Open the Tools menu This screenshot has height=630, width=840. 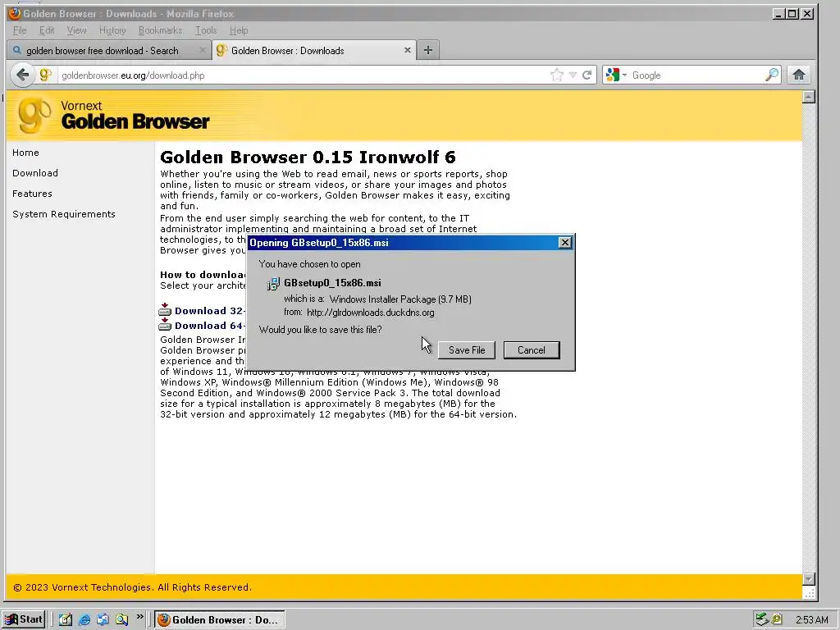pos(206,30)
